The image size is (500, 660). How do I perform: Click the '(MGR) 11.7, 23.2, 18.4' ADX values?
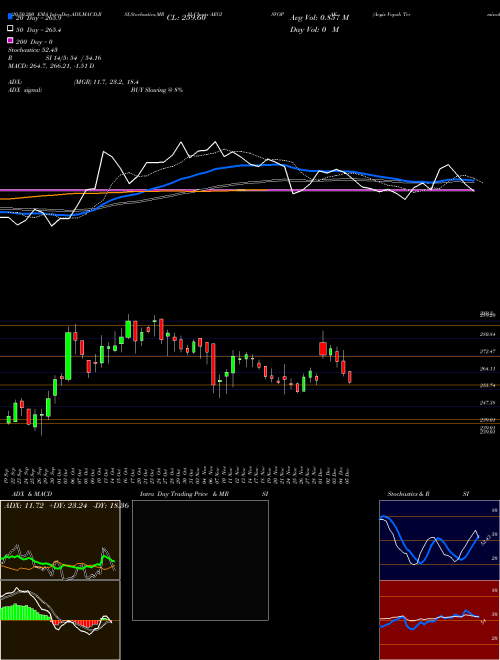[x=106, y=82]
